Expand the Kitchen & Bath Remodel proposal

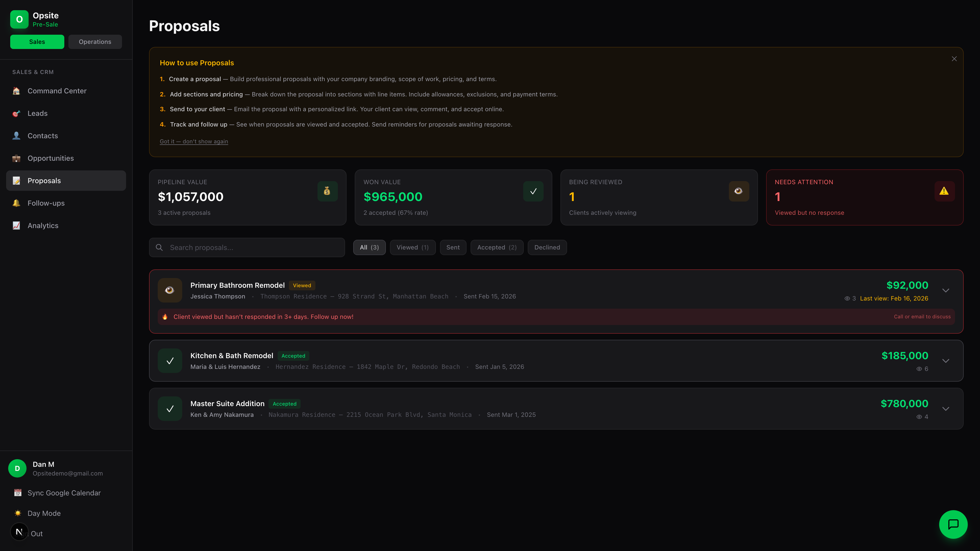pyautogui.click(x=946, y=360)
